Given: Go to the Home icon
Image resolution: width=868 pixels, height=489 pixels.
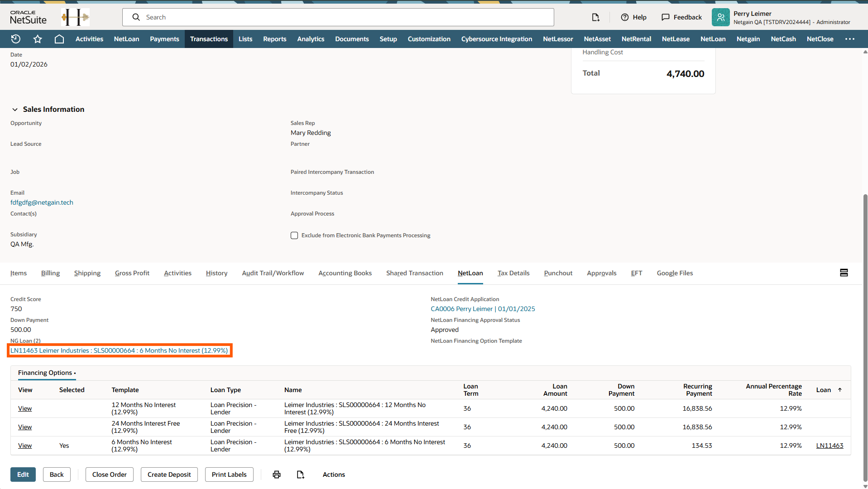Looking at the screenshot, I should pyautogui.click(x=59, y=39).
